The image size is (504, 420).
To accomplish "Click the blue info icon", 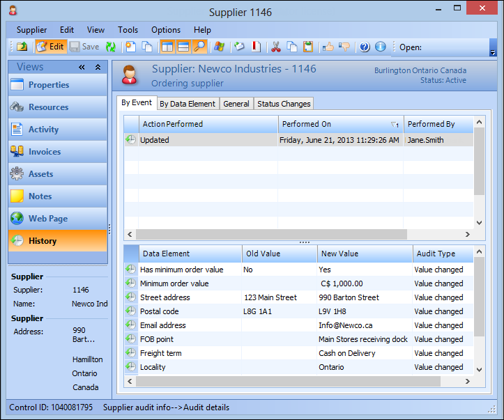I will 380,47.
